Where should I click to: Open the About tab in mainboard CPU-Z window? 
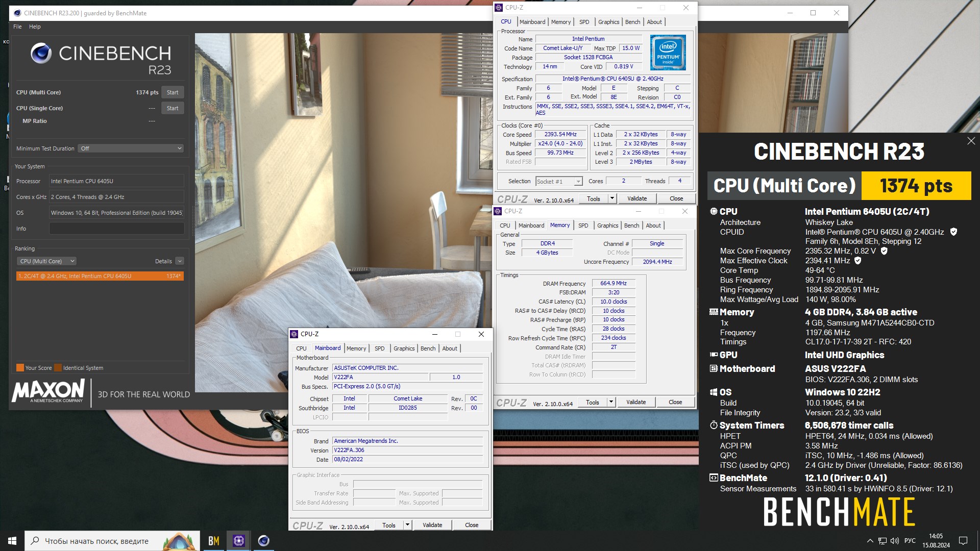(x=450, y=348)
